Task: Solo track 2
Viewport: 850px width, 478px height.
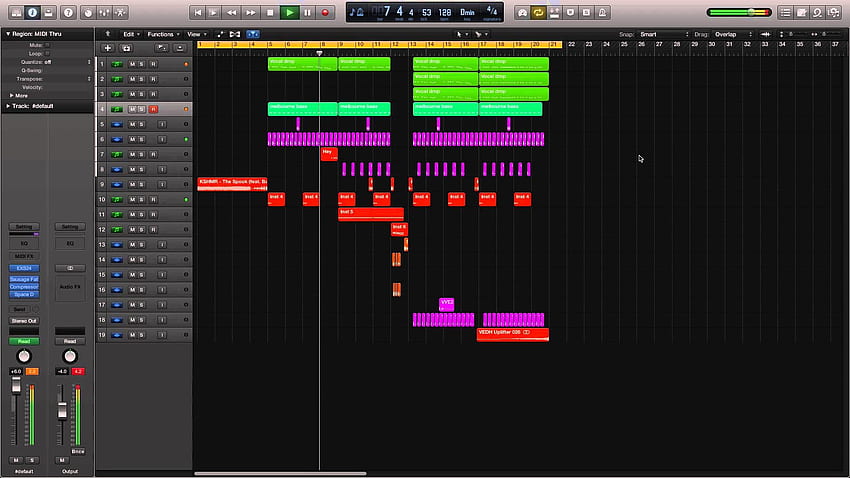Action: 142,79
